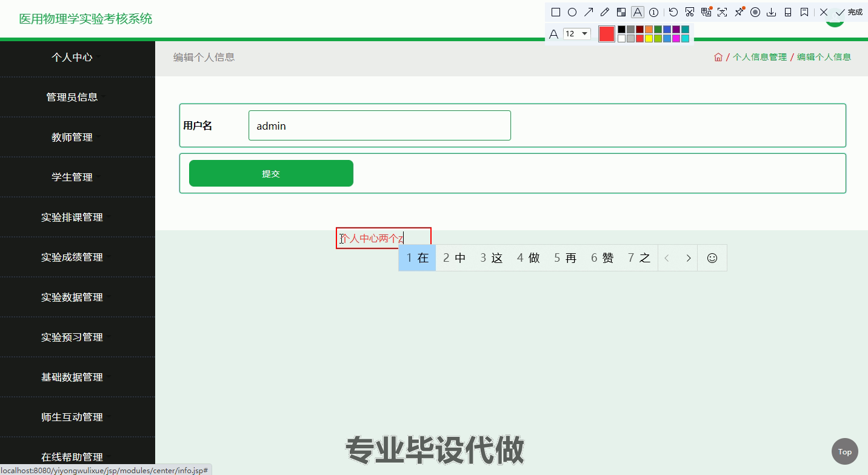Pick the black color swatch
Screen dimensions: 868x475
coord(621,29)
